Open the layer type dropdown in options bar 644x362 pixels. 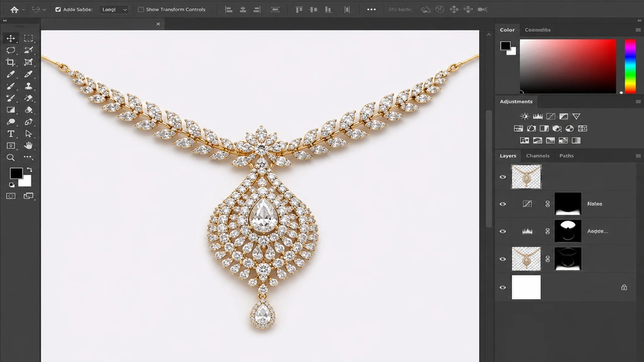114,9
